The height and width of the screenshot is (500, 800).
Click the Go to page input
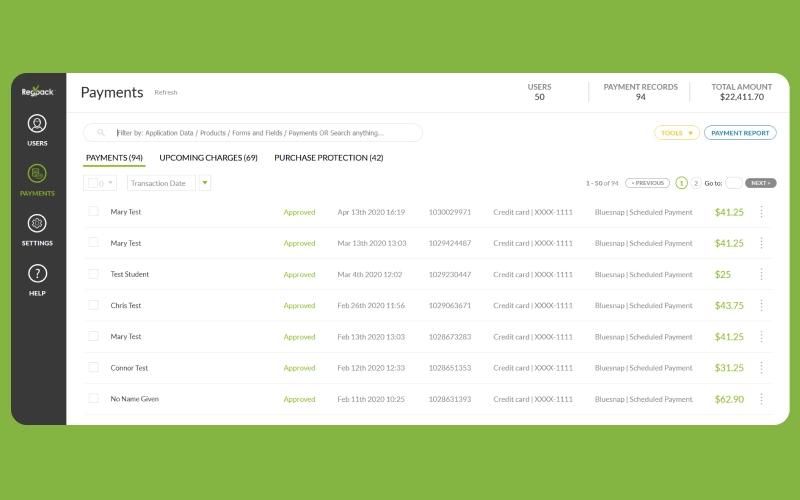734,183
